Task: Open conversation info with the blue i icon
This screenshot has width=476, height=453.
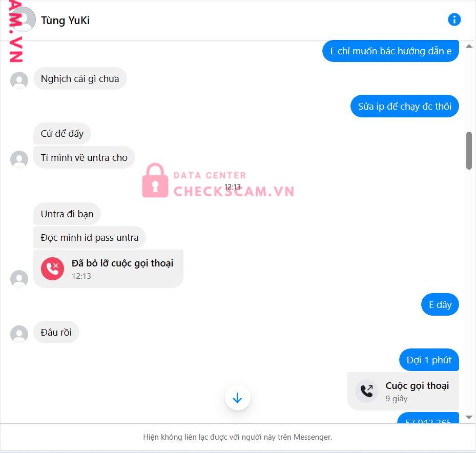Action: point(454,20)
